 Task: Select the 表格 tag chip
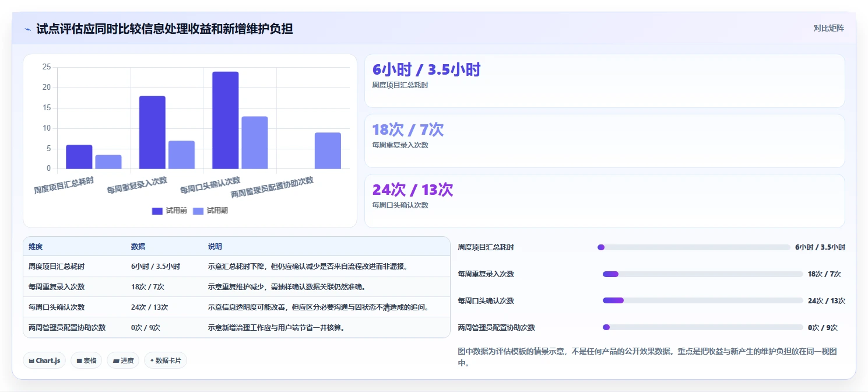point(86,360)
